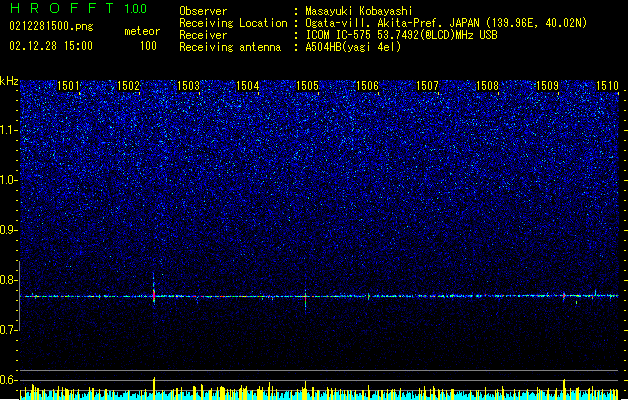629x400 pixels.
Task: Click the meteor echo spike at 1505
Action: point(306,299)
